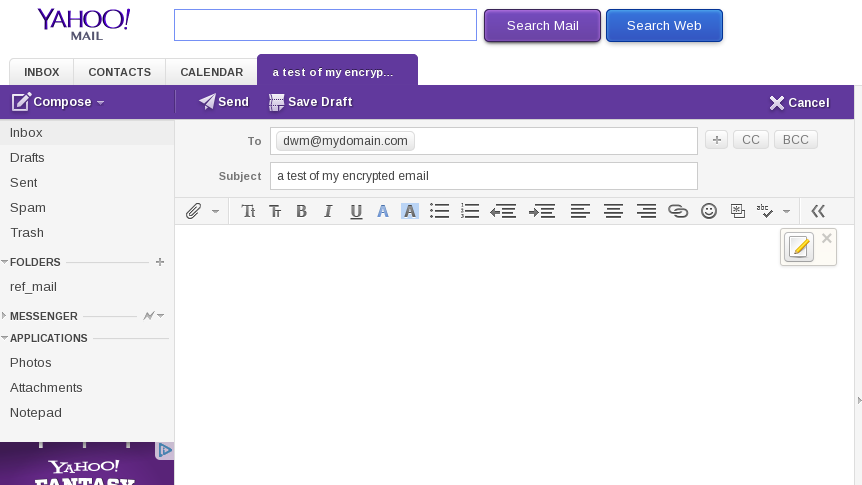Open the text color picker
Viewport: 862px width, 485px height.
click(x=383, y=211)
